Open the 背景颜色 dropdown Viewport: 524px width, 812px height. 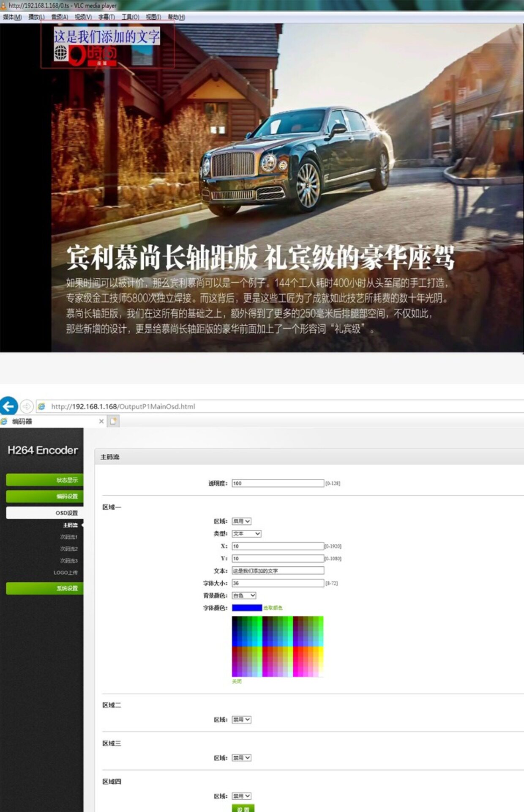pos(244,595)
